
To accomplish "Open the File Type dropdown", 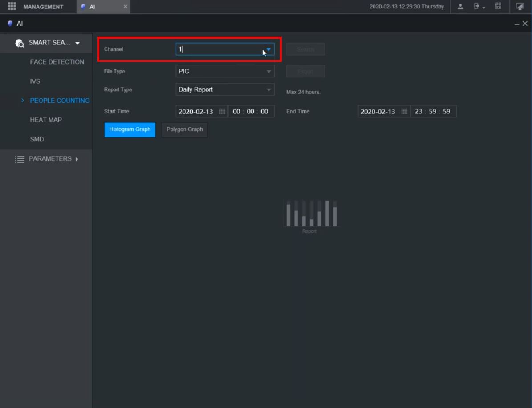I will pos(225,71).
